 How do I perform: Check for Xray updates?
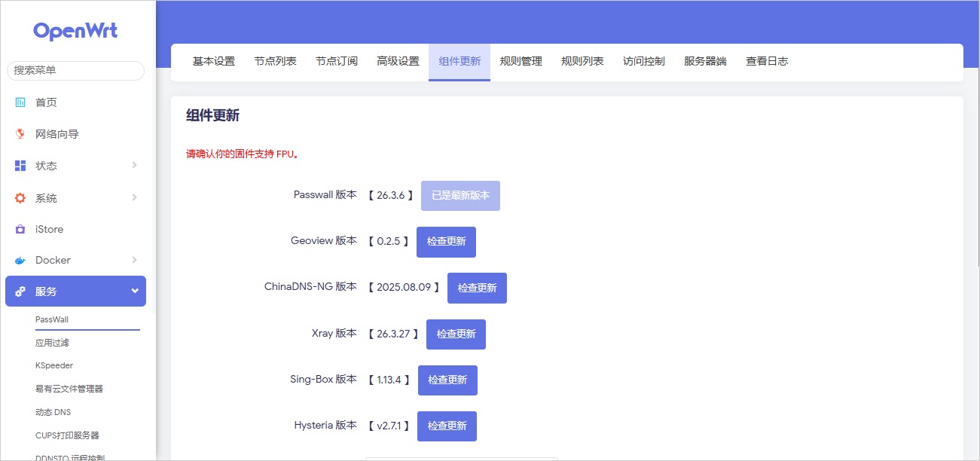(x=456, y=334)
